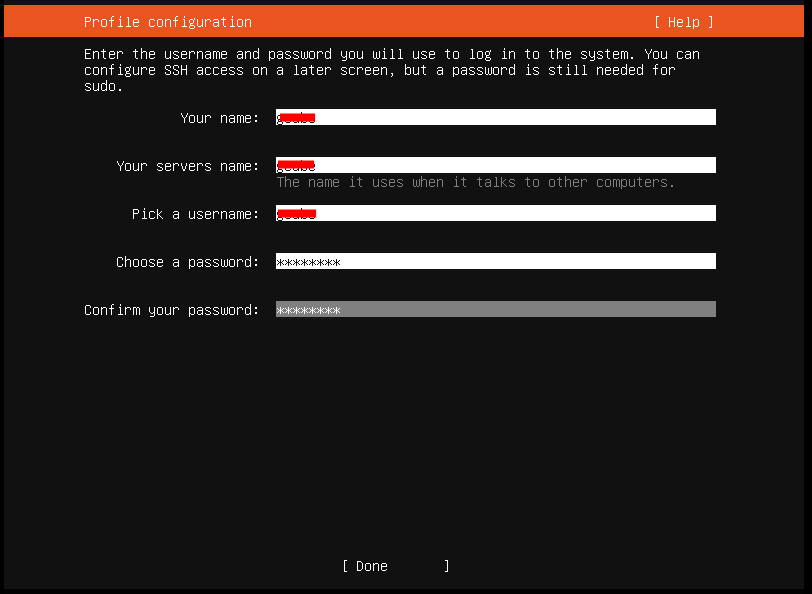Screen dimensions: 812x594
Task: Click the "Your servers name:" label
Action: pos(187,166)
